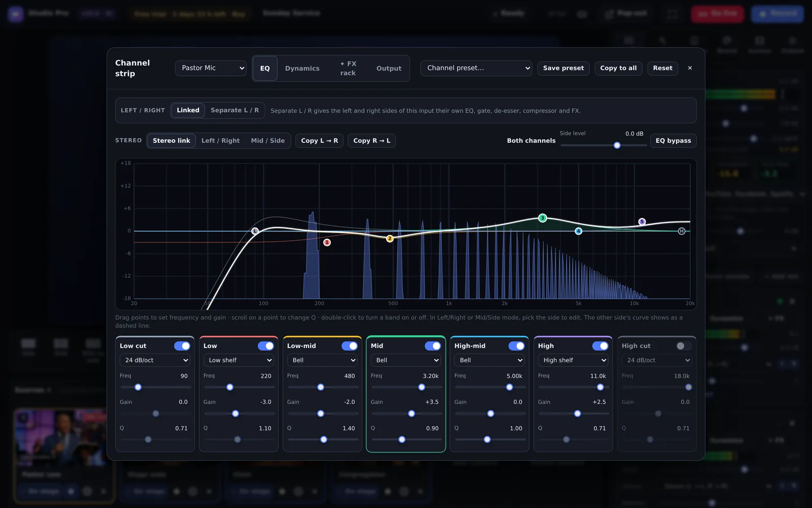Viewport: 812px width, 508px height.
Task: Reset the channel strip settings
Action: click(x=662, y=68)
